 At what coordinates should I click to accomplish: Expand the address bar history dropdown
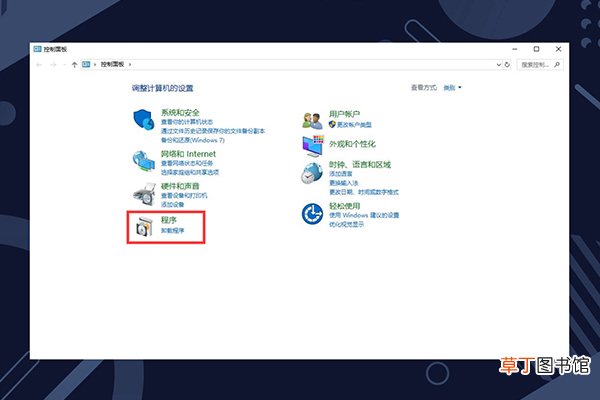click(x=499, y=65)
